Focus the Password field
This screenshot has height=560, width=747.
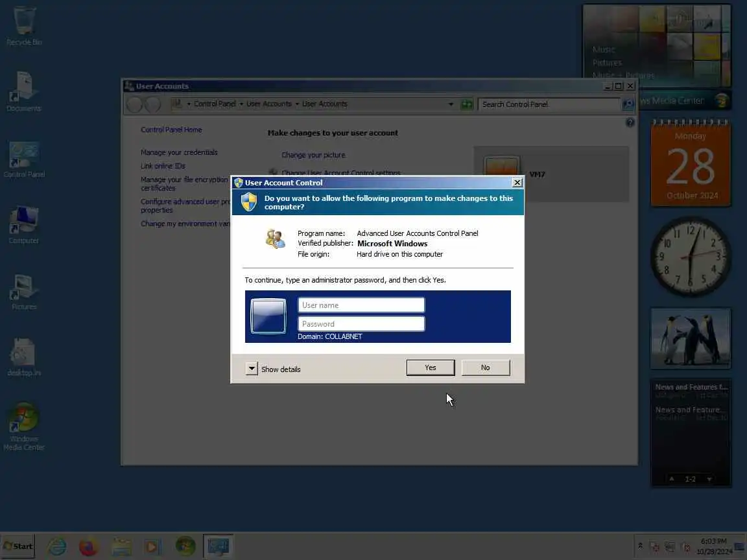(361, 324)
